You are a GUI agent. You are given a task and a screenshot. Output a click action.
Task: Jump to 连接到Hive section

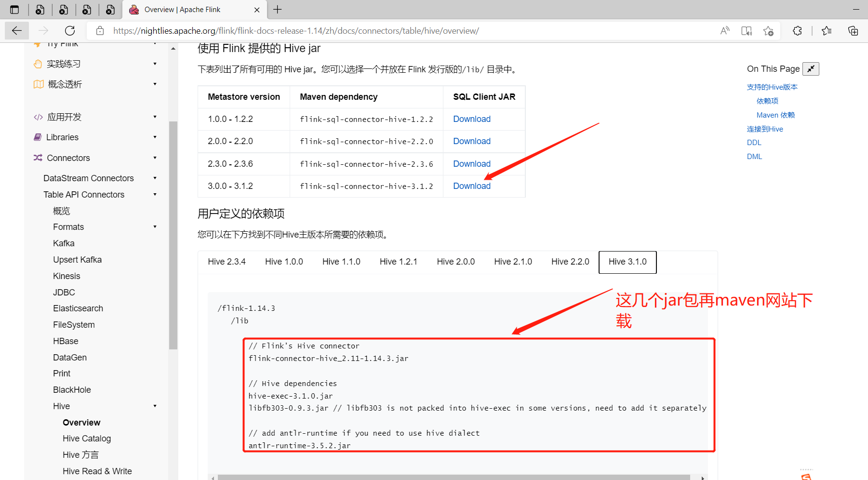click(x=765, y=129)
